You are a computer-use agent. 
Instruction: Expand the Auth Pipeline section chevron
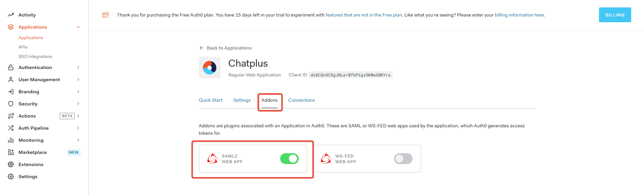tap(78, 128)
